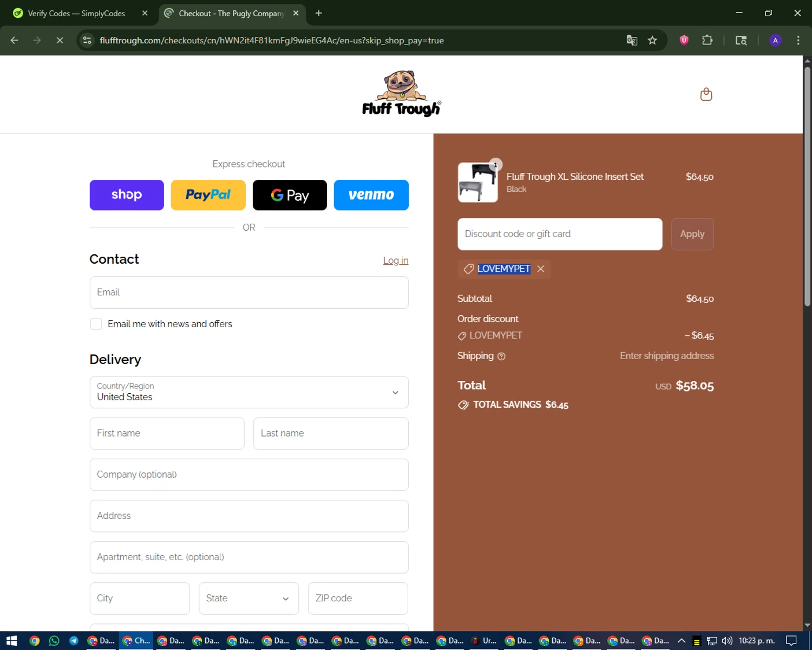Go back to the previous page
Screen dimensions: 812x650
pos(15,40)
